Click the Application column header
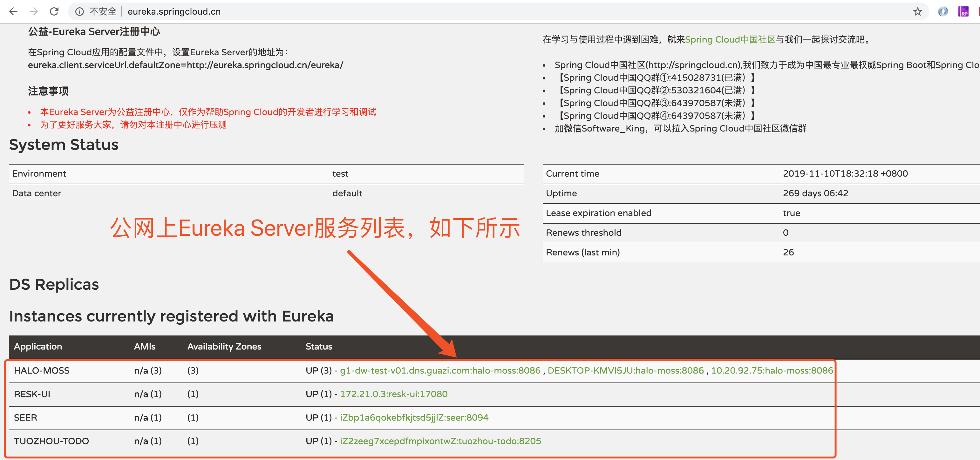This screenshot has height=460, width=980. (x=38, y=347)
